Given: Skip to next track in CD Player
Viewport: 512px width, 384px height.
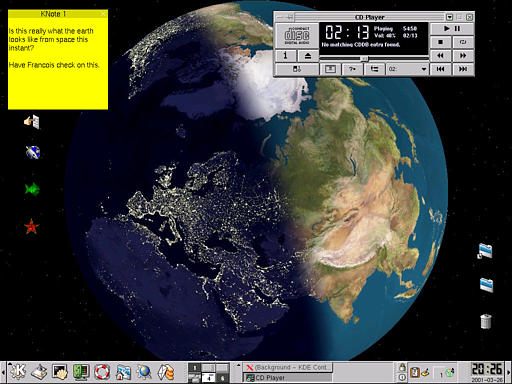Looking at the screenshot, I should pyautogui.click(x=463, y=69).
